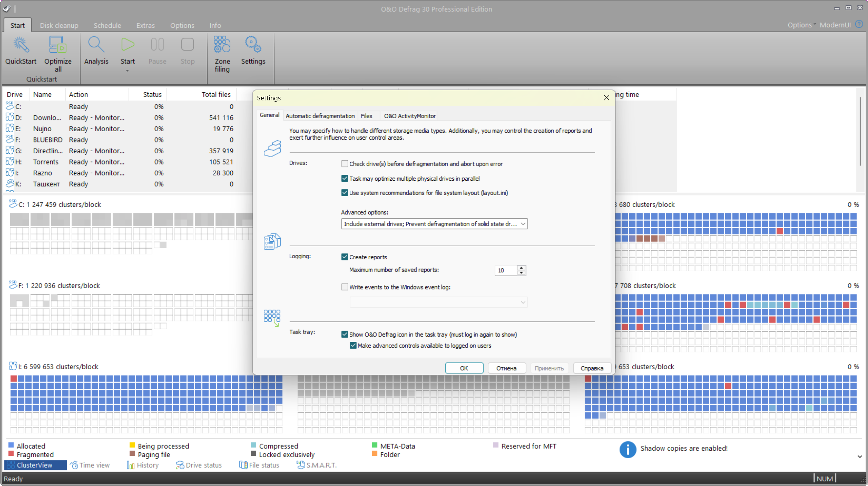The width and height of the screenshot is (868, 486).
Task: Click the Отмена cancel button
Action: (x=506, y=368)
